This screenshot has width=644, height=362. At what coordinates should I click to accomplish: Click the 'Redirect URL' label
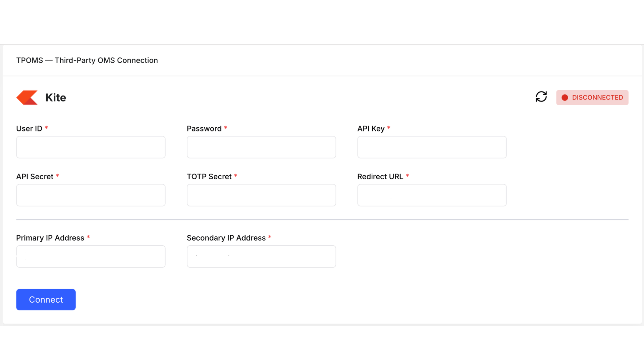tap(380, 177)
